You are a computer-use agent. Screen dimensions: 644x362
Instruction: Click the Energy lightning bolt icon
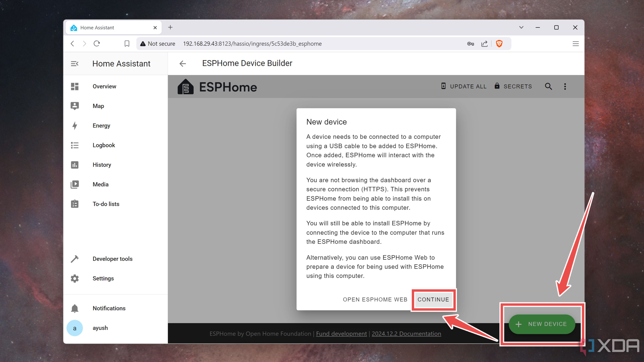pyautogui.click(x=74, y=126)
